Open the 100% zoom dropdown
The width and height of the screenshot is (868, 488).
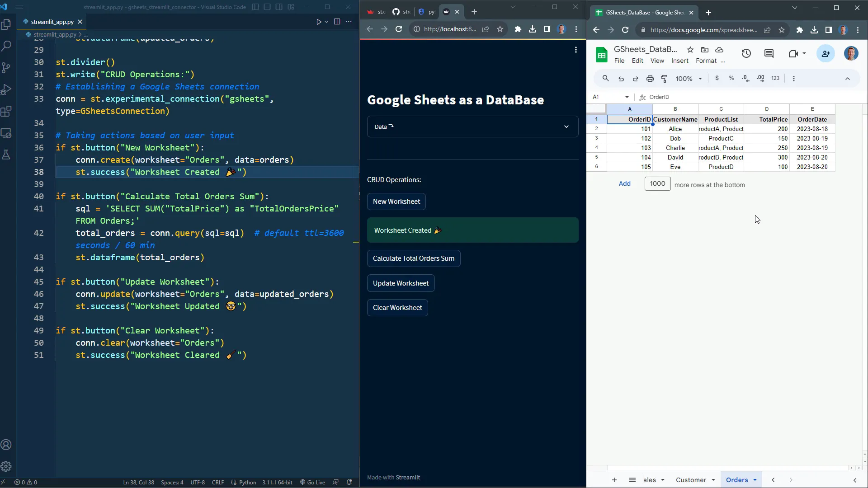[689, 79]
